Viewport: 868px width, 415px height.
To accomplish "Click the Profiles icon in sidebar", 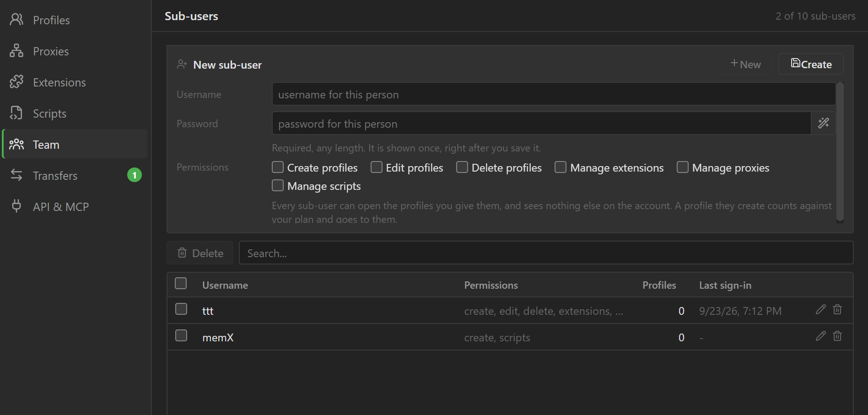I will pyautogui.click(x=16, y=20).
